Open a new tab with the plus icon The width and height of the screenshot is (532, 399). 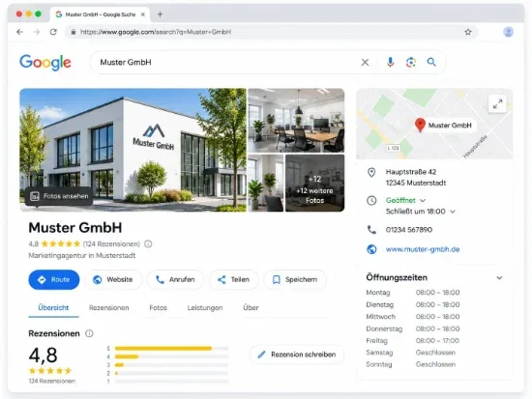[x=160, y=14]
